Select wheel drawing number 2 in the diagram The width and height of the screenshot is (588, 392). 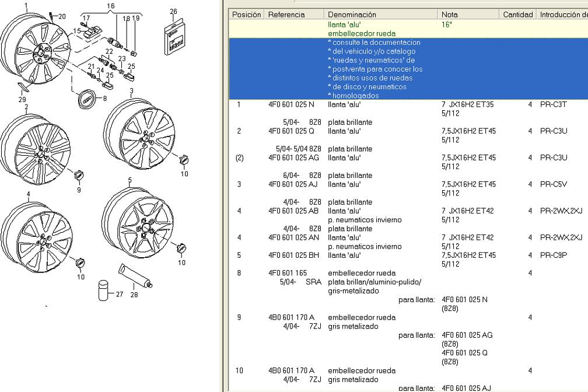[36, 149]
